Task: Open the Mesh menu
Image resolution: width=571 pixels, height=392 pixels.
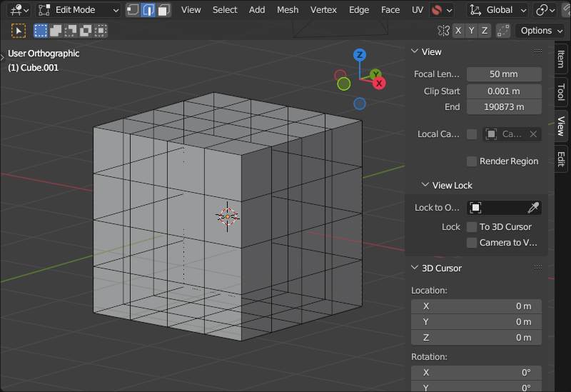Action: click(x=288, y=10)
